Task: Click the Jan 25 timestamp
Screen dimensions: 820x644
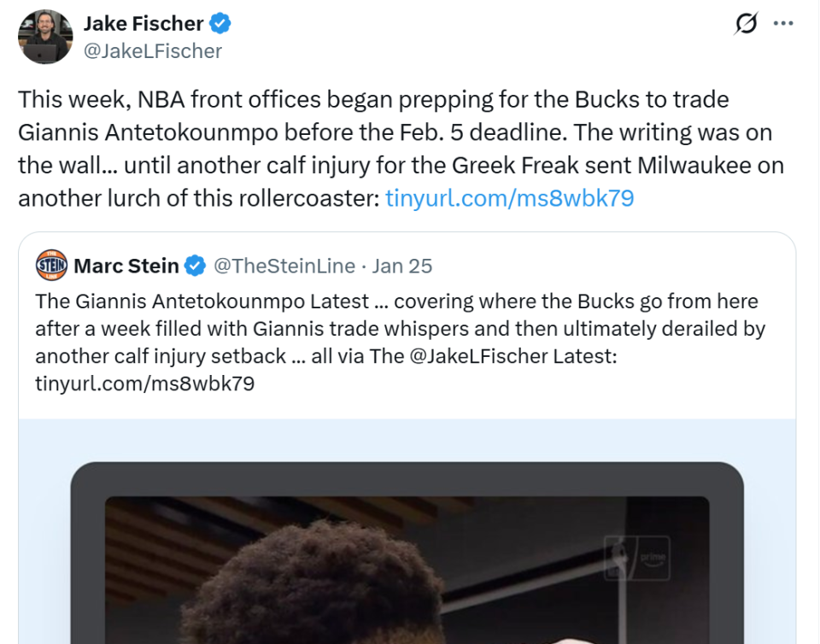Action: click(x=402, y=266)
